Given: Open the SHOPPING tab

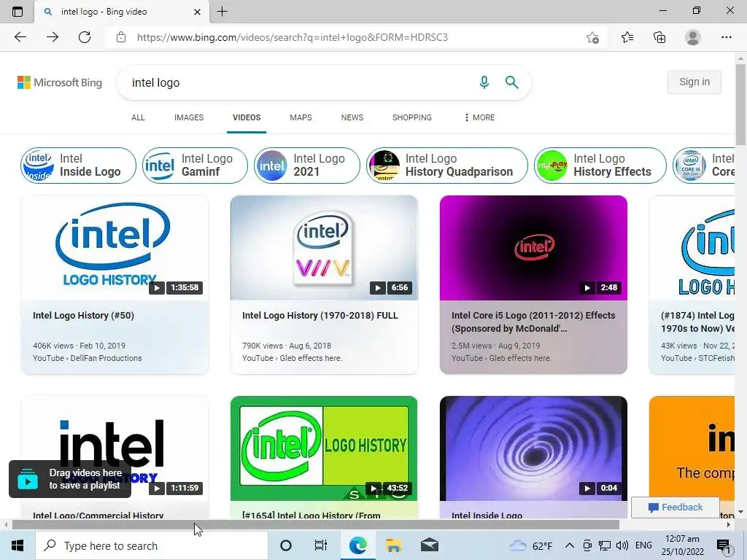Looking at the screenshot, I should click(412, 117).
